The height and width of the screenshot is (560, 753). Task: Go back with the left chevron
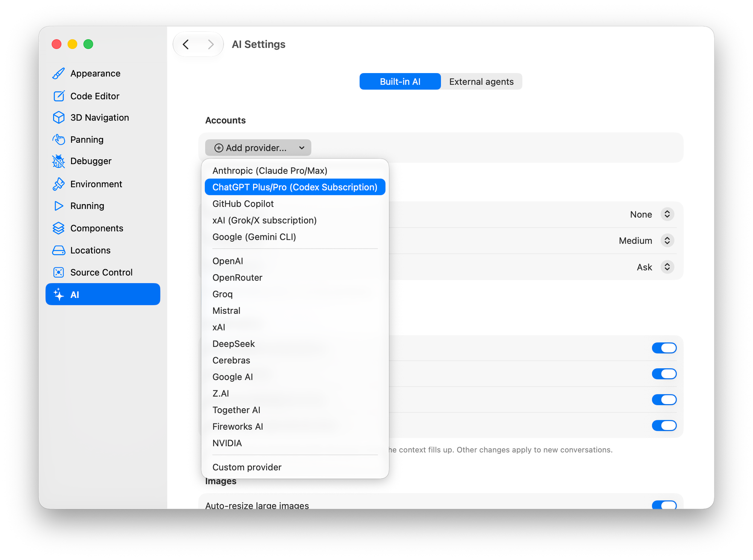[x=186, y=44]
